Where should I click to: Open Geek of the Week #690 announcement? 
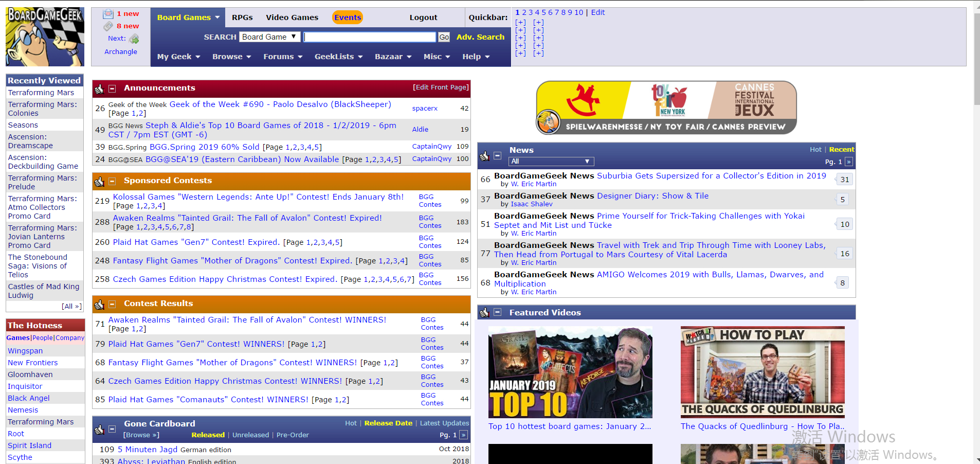click(280, 104)
